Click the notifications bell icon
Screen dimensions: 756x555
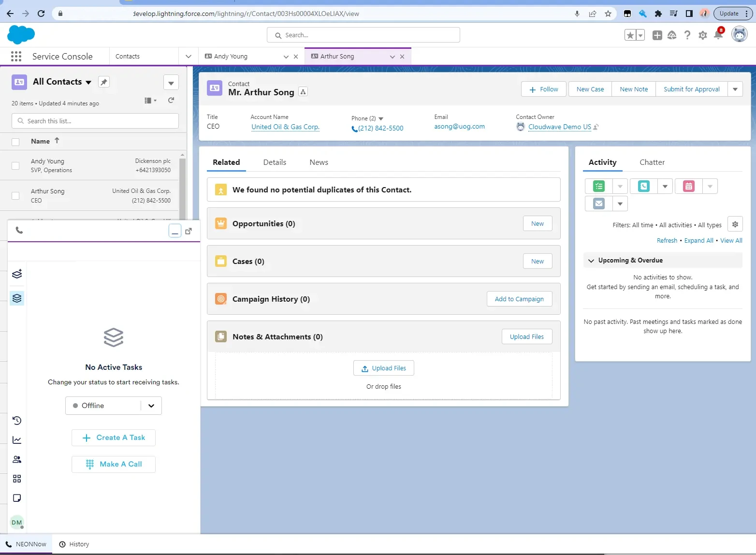pos(718,35)
